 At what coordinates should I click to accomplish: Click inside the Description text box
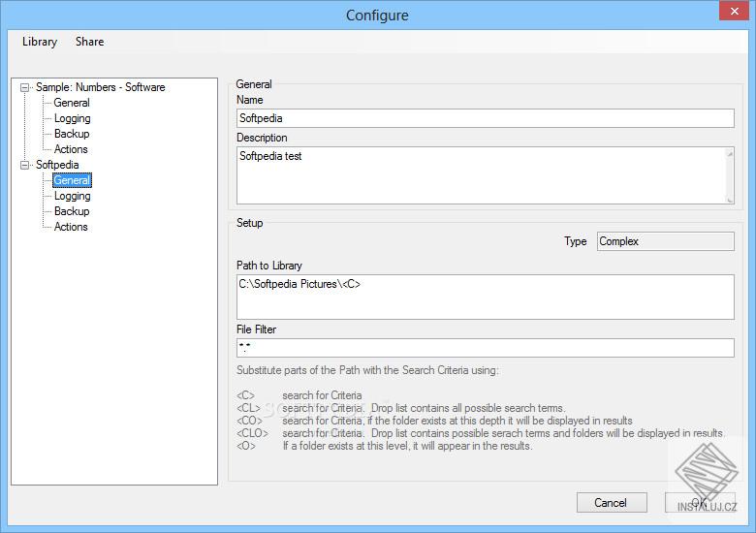point(480,175)
